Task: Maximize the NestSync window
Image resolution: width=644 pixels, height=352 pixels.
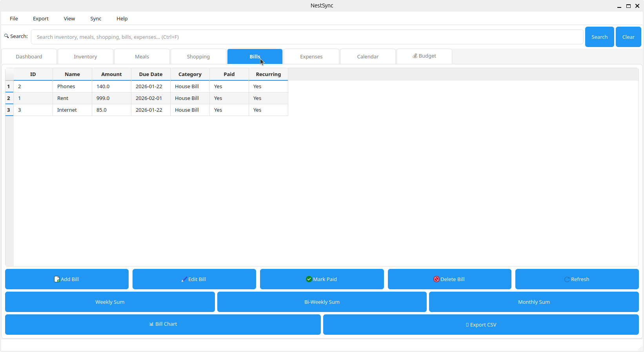Action: (x=628, y=6)
